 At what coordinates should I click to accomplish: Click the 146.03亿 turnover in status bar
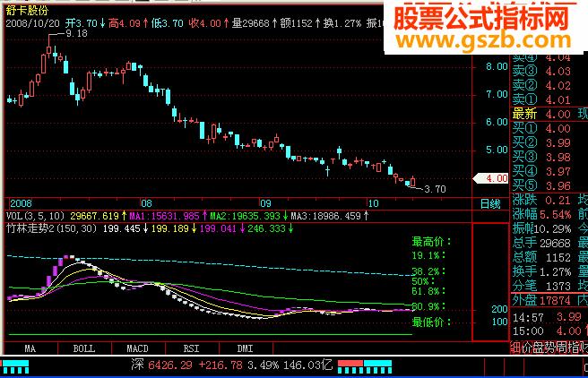(307, 365)
